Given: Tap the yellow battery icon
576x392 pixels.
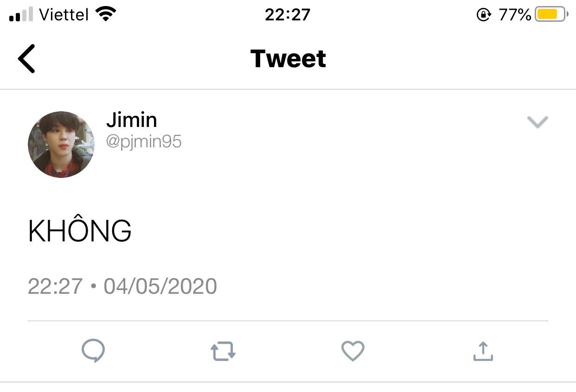Looking at the screenshot, I should pyautogui.click(x=550, y=14).
